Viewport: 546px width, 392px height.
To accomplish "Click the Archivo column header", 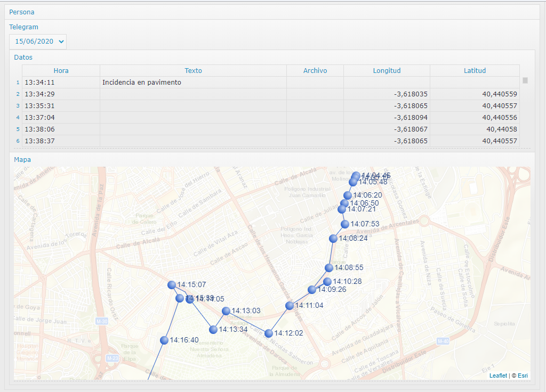I will click(315, 71).
